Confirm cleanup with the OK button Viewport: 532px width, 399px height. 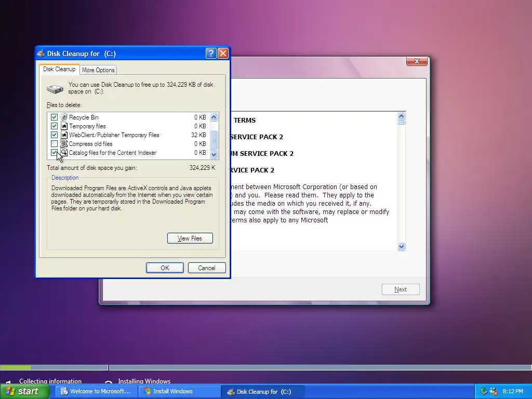tap(165, 268)
